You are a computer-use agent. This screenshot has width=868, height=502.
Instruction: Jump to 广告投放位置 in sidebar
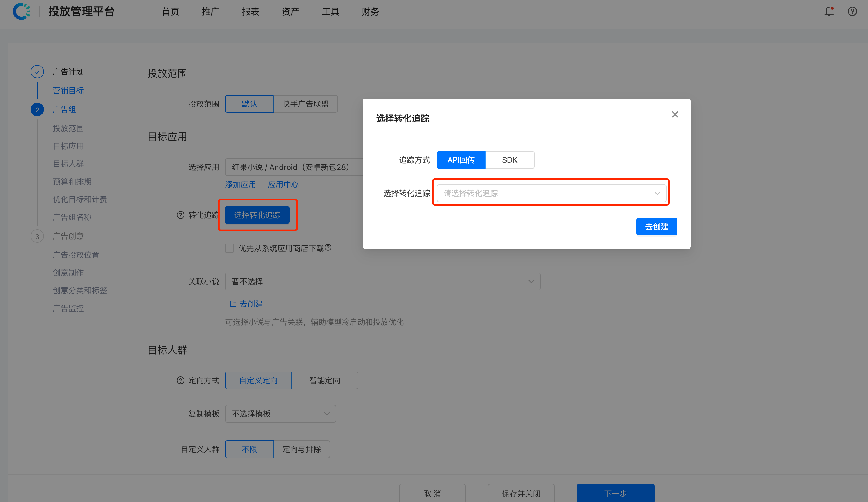pyautogui.click(x=76, y=255)
